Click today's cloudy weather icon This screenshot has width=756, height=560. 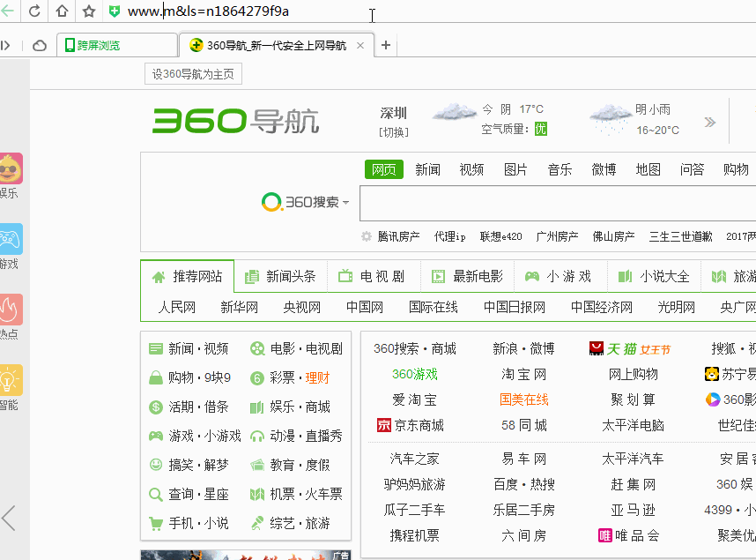tap(454, 112)
